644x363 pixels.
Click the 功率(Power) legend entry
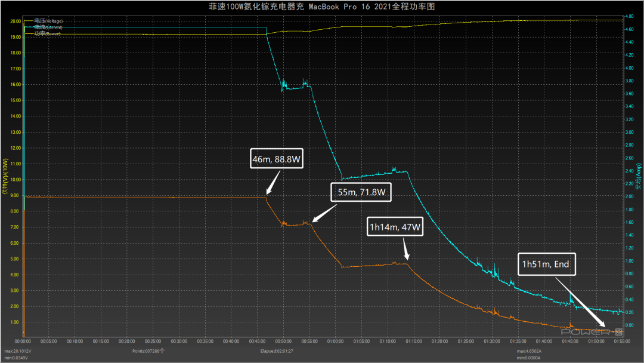tap(47, 33)
